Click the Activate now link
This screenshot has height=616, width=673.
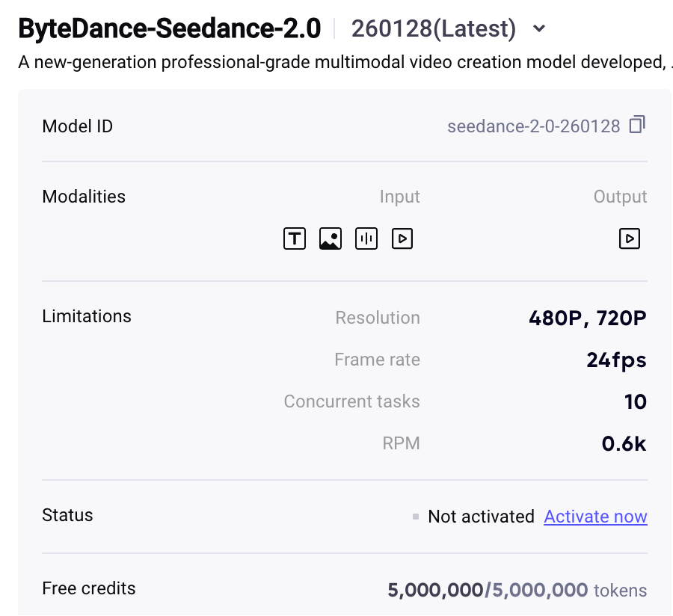[x=595, y=517]
